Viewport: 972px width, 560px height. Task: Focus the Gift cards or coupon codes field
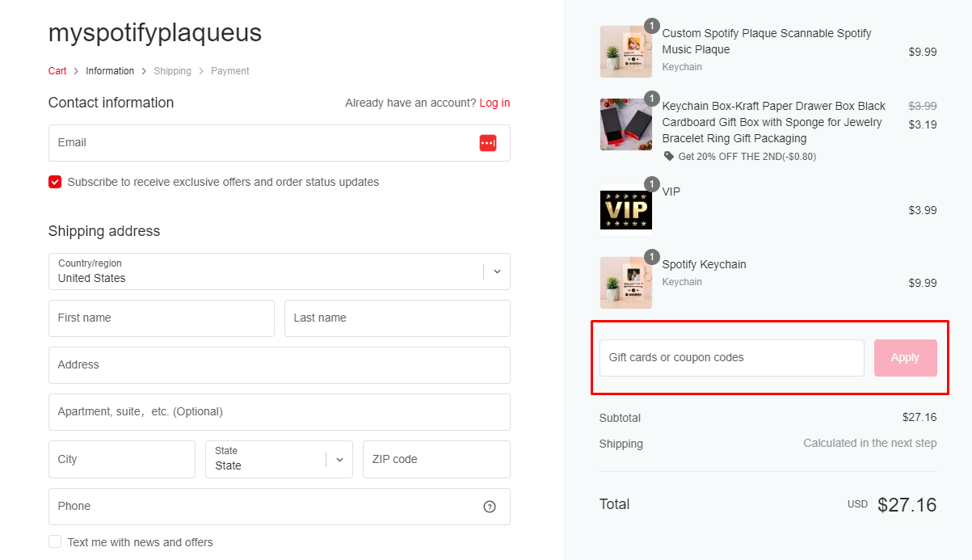click(x=731, y=357)
